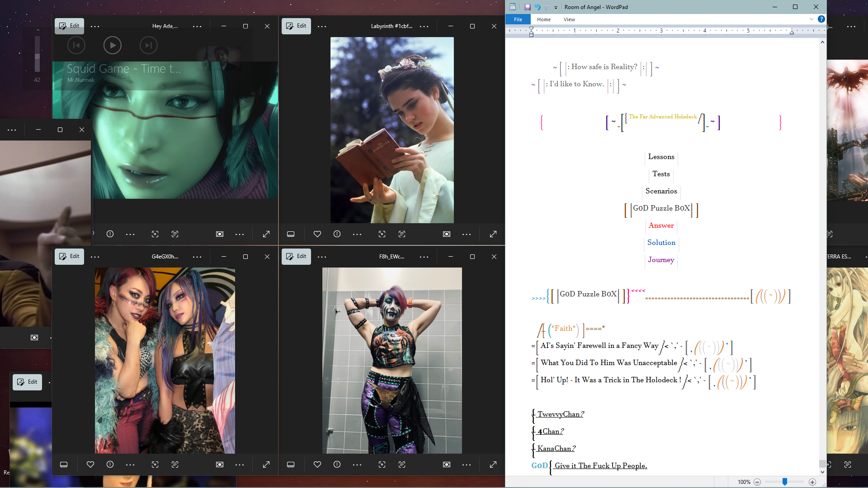Screen dimensions: 868x488
Task: Start slideshow icon in G4eGX0h window
Action: tap(220, 465)
